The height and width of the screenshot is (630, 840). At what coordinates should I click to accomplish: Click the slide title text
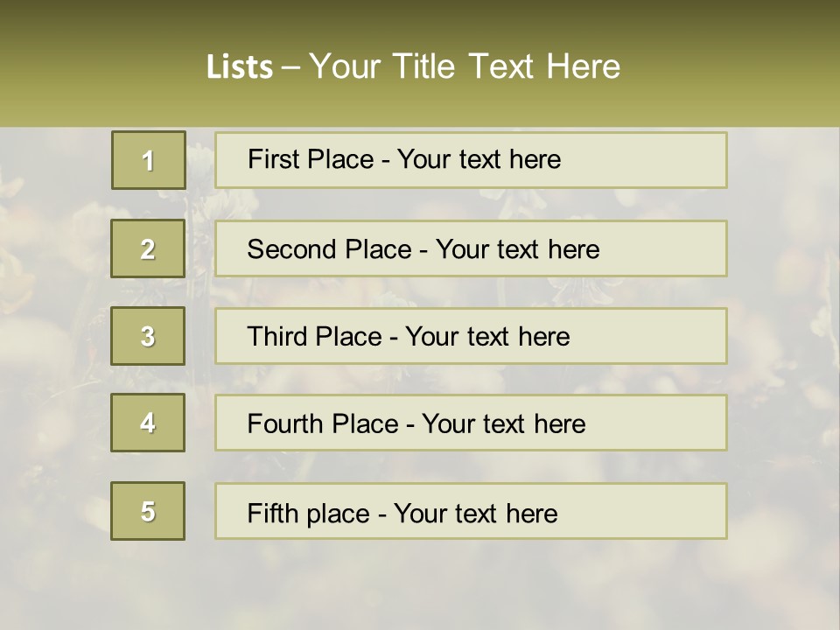pyautogui.click(x=413, y=66)
